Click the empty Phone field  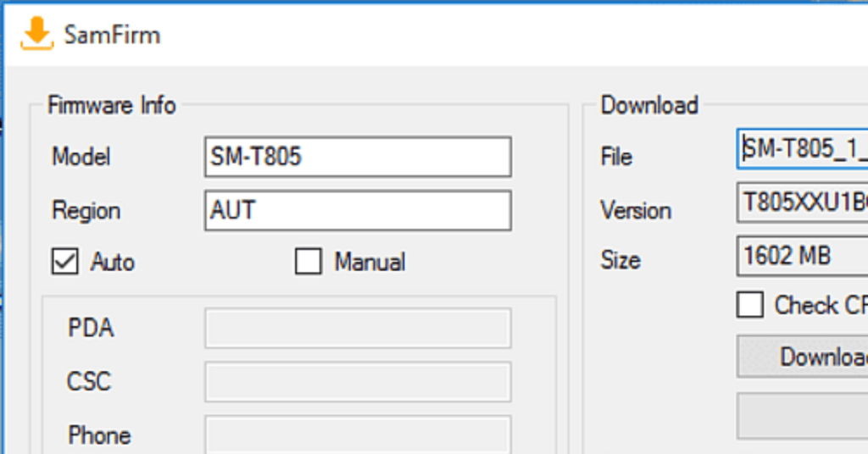click(x=358, y=435)
